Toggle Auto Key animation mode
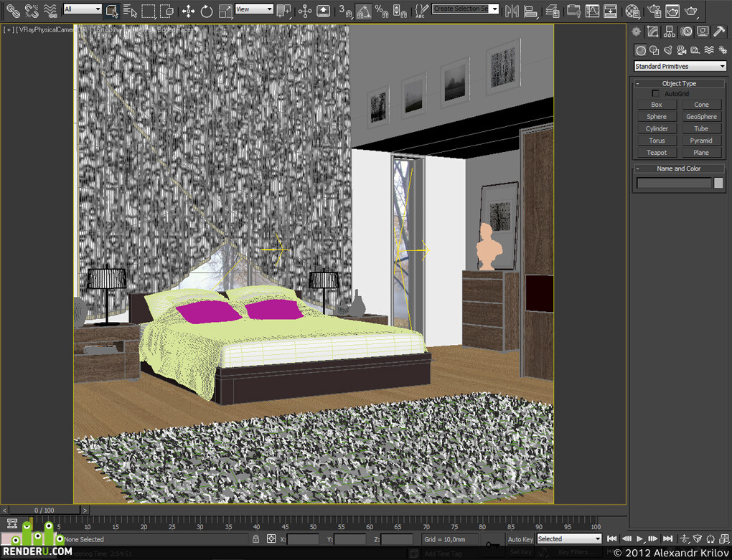Image resolution: width=732 pixels, height=560 pixels. click(x=520, y=539)
